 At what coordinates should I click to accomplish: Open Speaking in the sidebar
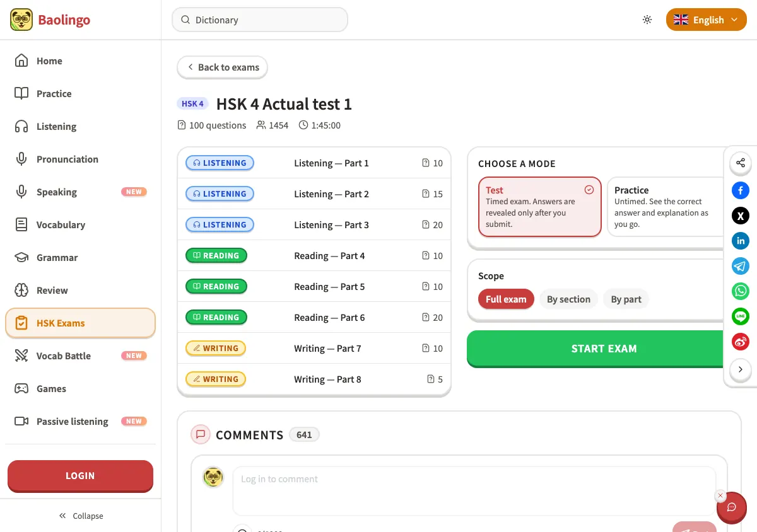[80, 192]
